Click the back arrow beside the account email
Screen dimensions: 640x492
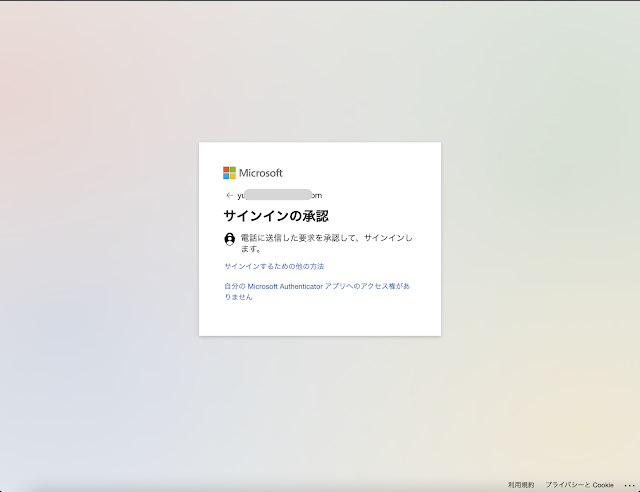(x=229, y=195)
